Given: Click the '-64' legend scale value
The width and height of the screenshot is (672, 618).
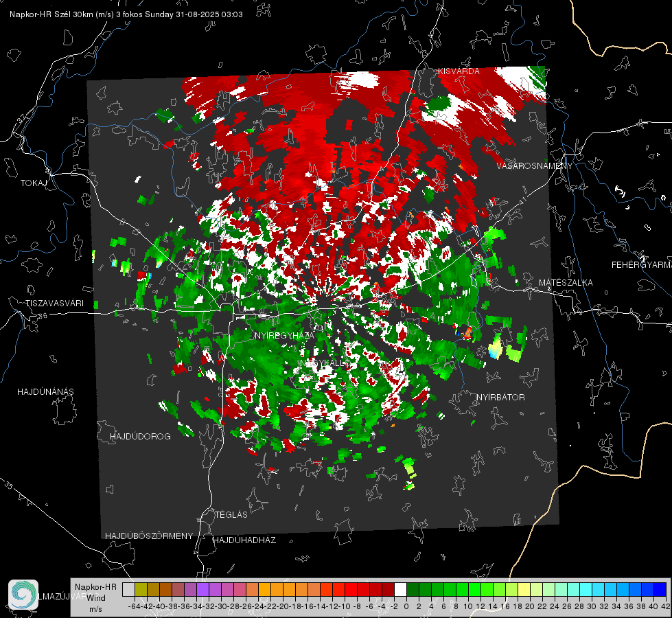Looking at the screenshot, I should click(x=135, y=606).
